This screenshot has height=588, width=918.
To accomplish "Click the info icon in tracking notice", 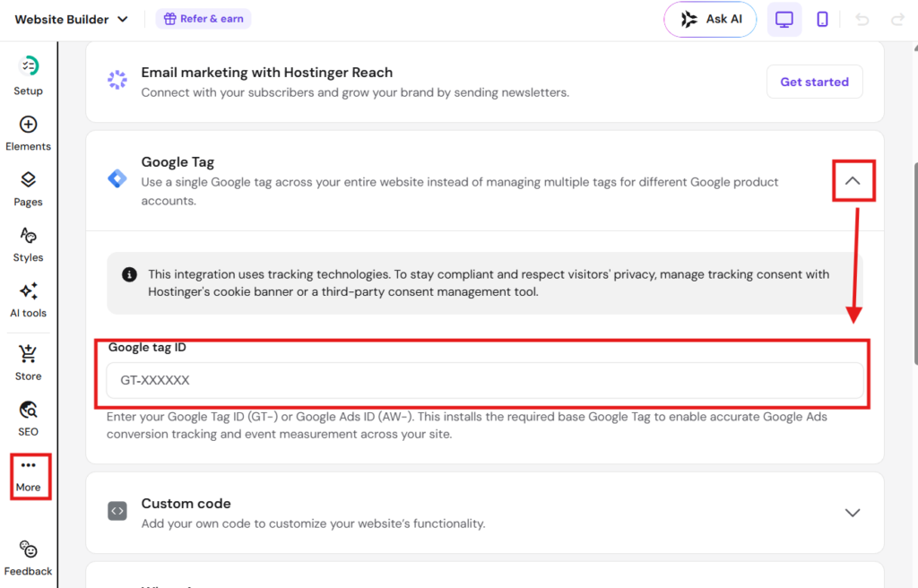I will point(129,274).
